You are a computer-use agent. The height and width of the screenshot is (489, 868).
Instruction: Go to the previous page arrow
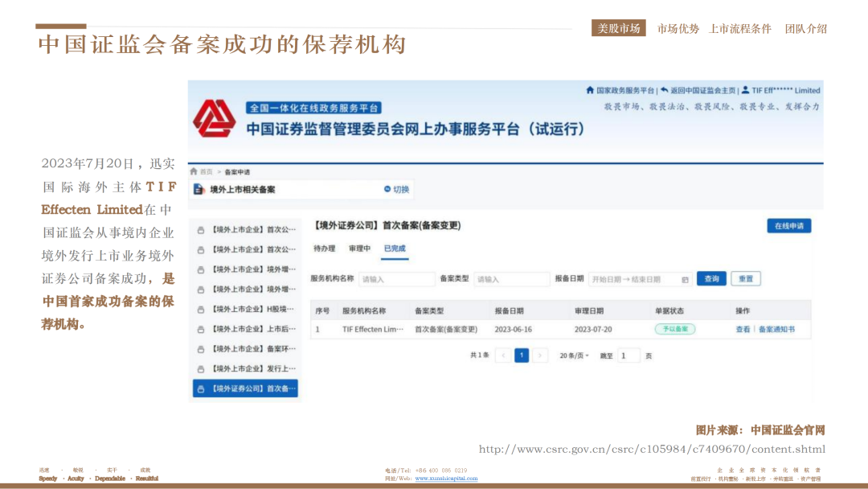click(503, 355)
